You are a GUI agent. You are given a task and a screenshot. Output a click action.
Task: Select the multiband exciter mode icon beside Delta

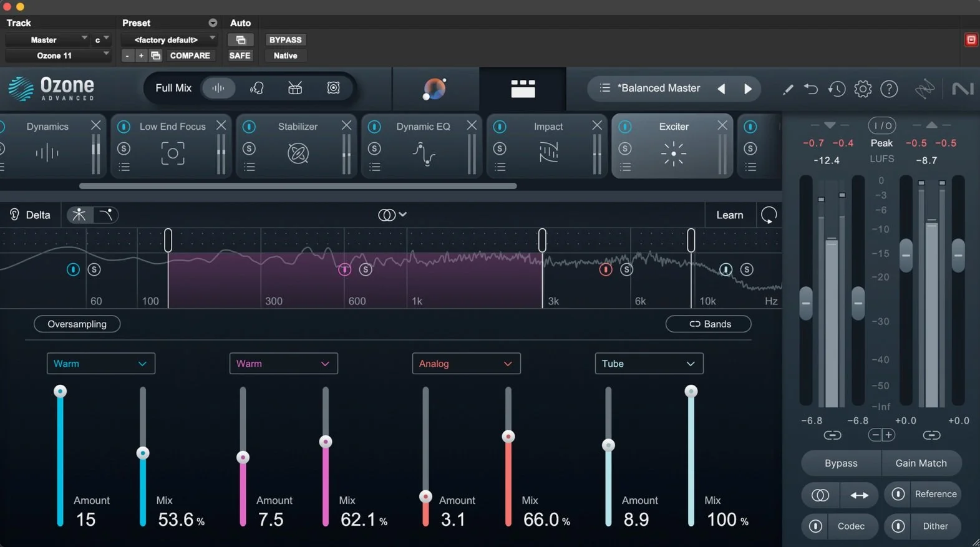[79, 215]
